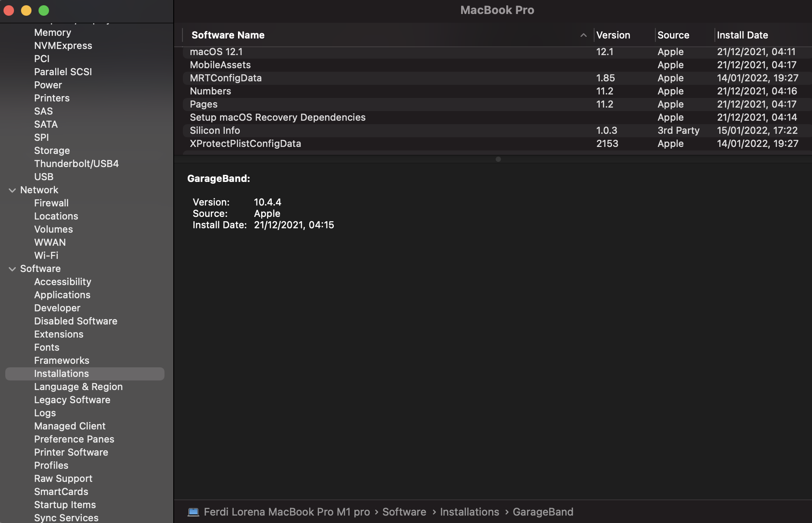Select Printer Software in sidebar

click(x=71, y=453)
